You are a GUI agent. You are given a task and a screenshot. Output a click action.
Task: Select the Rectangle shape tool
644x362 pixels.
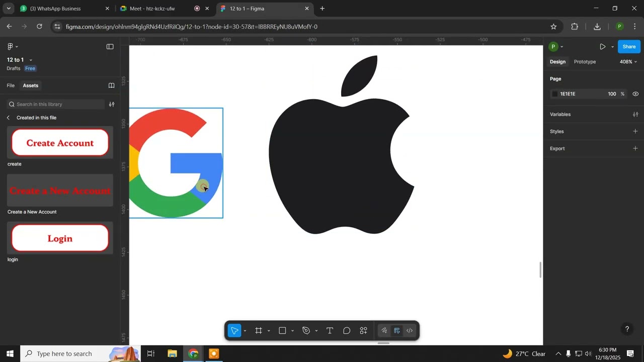click(x=282, y=330)
